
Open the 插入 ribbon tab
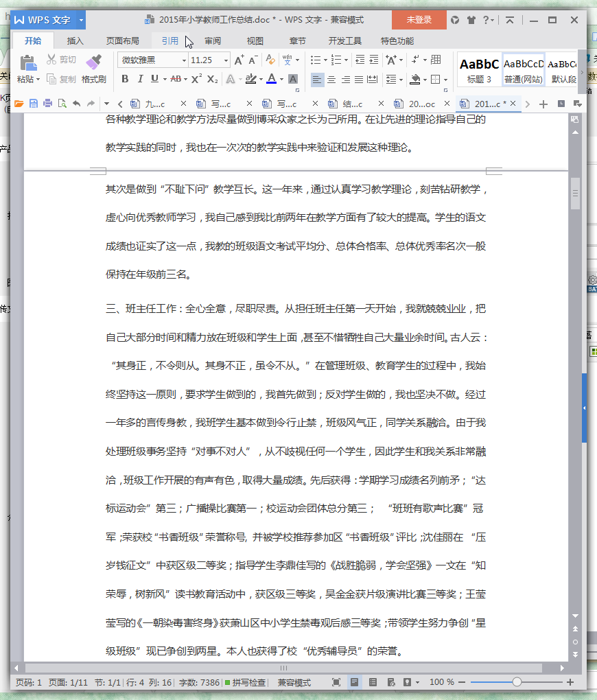[75, 41]
